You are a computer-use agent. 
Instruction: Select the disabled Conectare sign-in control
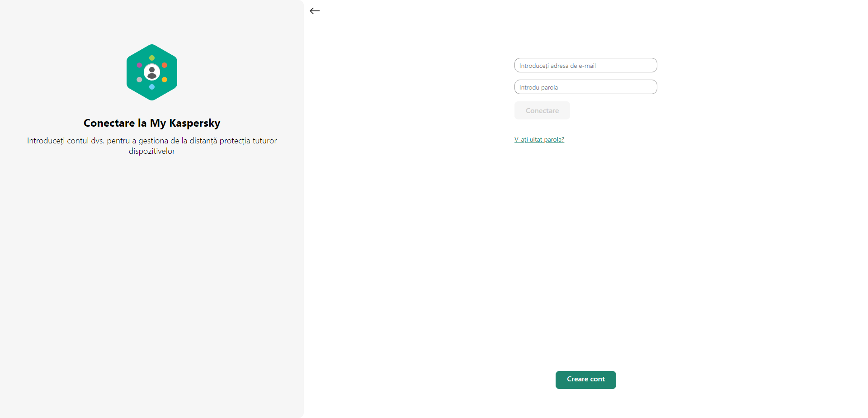coord(542,110)
